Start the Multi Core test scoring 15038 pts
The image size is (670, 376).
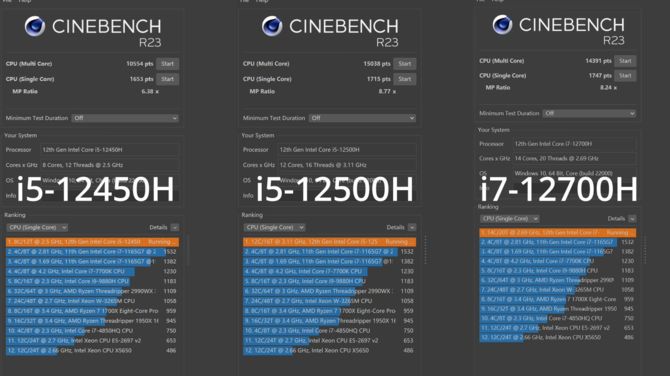coord(405,64)
